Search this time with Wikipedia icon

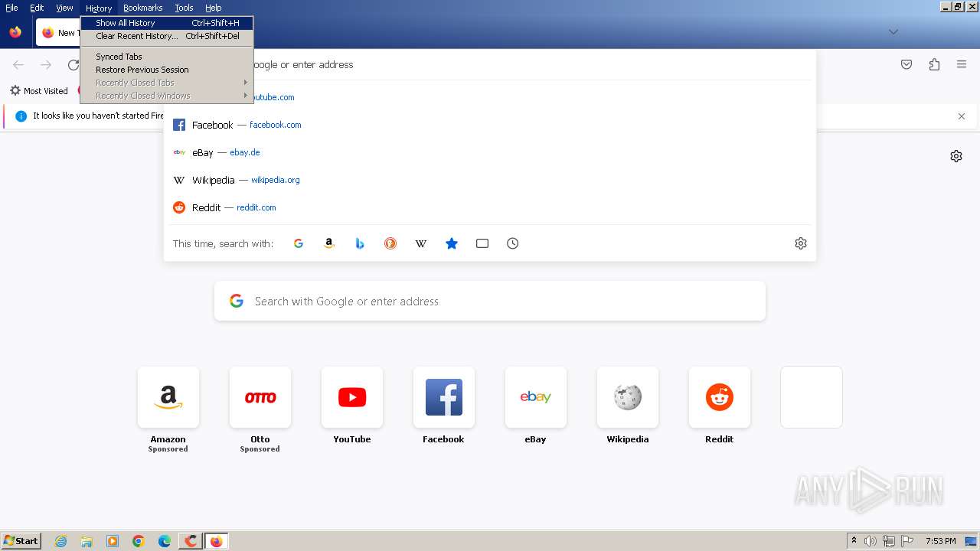tap(421, 243)
